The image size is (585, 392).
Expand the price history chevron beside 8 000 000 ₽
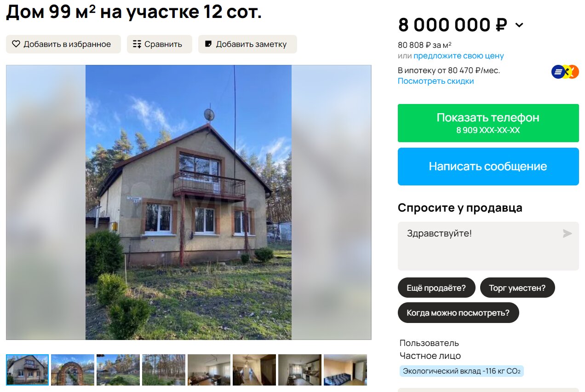pyautogui.click(x=519, y=25)
